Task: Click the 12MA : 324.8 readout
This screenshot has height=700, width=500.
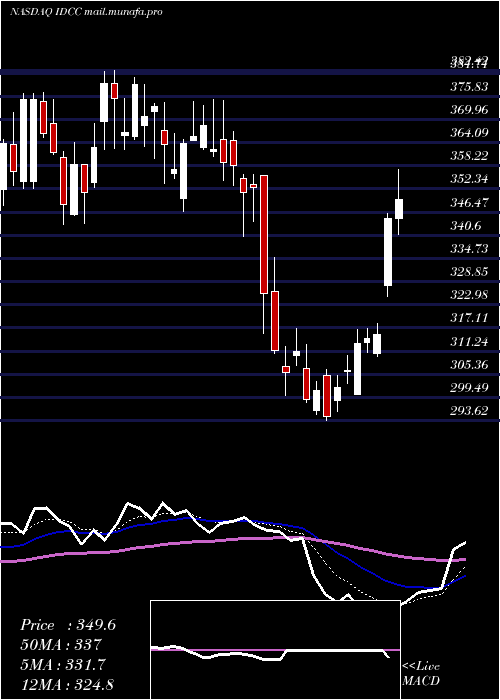Action: pos(68,684)
